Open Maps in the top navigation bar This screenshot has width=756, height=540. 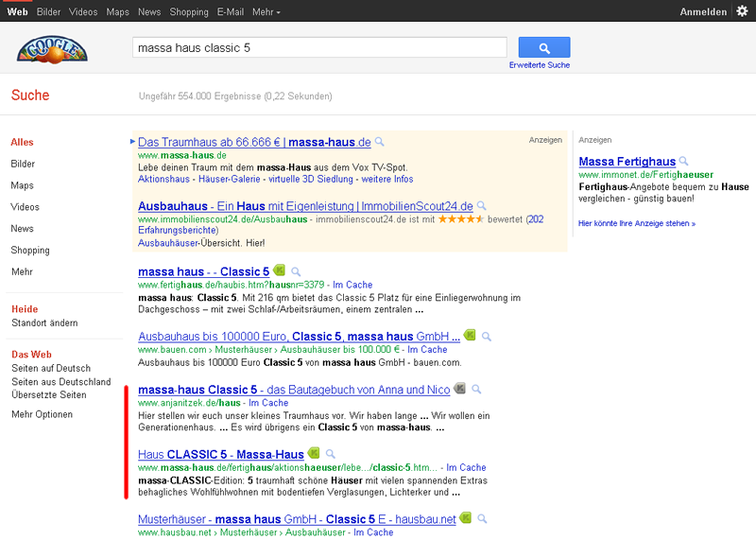[117, 11]
